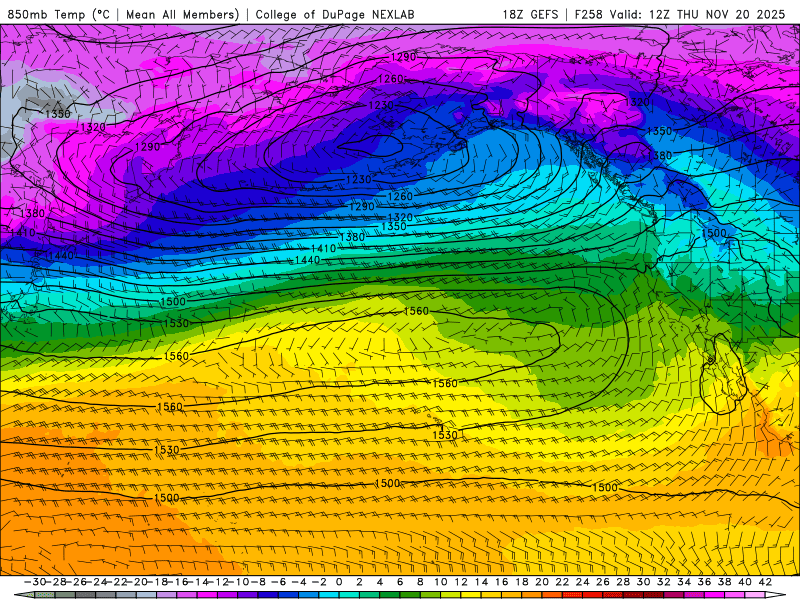The image size is (800, 600).
Task: Click the 36 value on the temperature legend
Action: (705, 582)
